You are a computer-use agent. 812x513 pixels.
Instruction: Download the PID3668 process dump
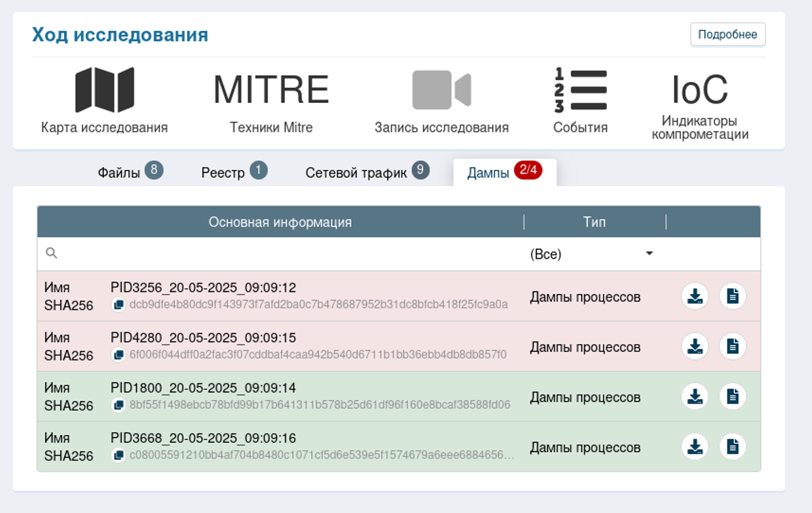[695, 447]
